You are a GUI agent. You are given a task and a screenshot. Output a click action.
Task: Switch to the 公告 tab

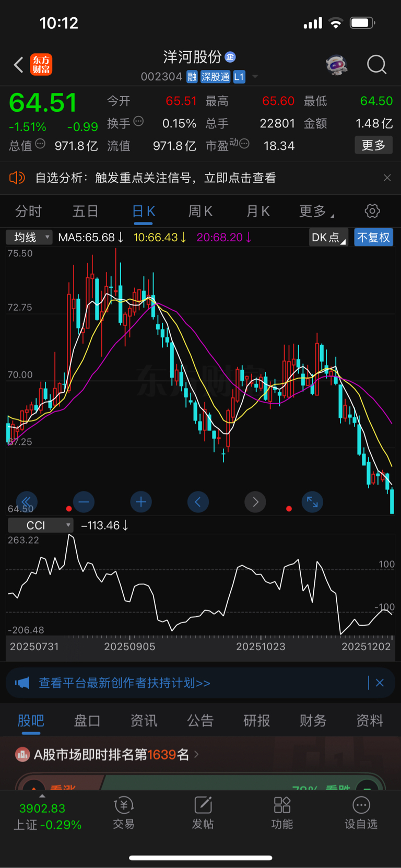[x=200, y=721]
